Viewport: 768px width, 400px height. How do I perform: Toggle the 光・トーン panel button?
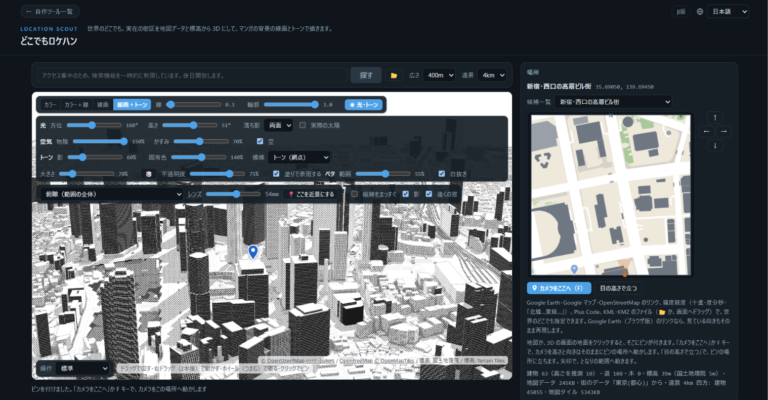[x=363, y=105]
